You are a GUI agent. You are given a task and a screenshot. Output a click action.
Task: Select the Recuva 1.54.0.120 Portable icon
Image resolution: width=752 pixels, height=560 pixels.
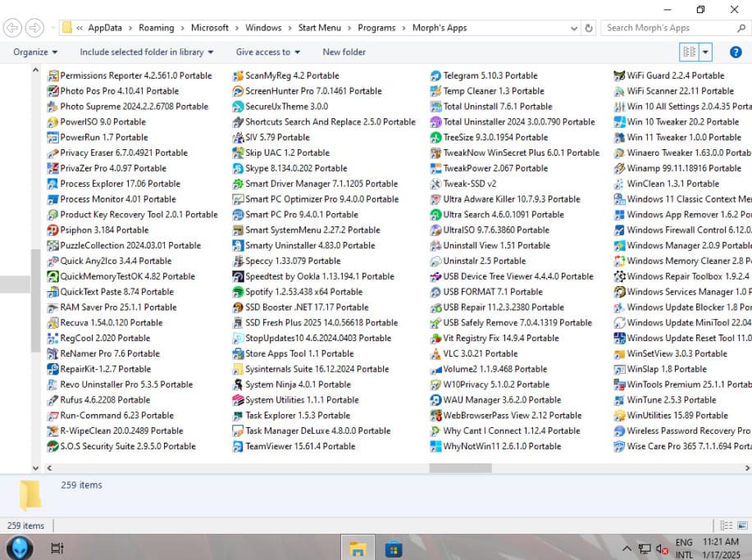point(52,323)
